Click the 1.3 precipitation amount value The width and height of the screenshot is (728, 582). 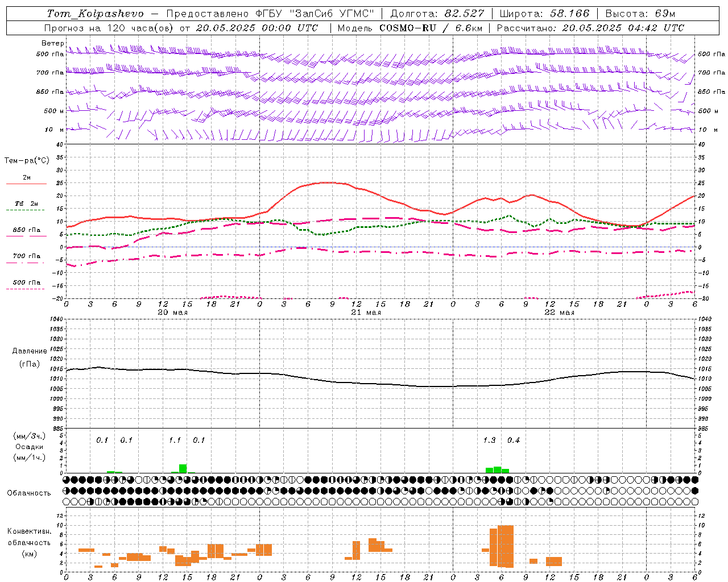[489, 440]
